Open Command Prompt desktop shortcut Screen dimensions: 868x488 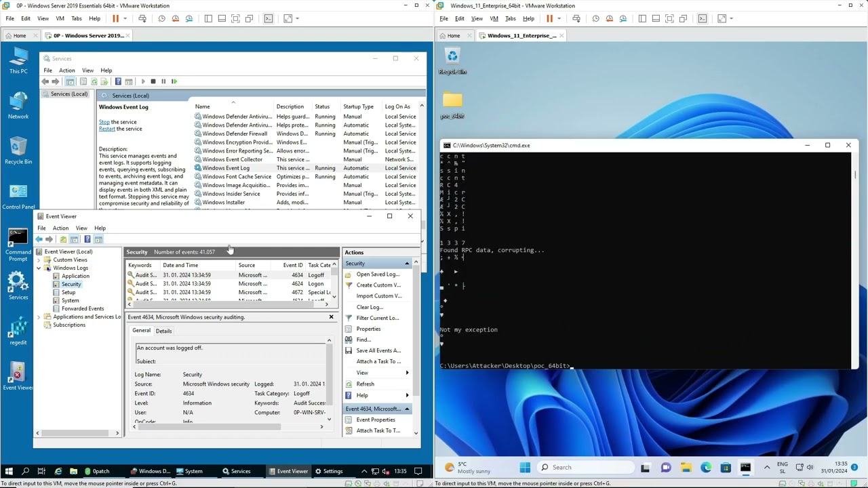click(18, 245)
